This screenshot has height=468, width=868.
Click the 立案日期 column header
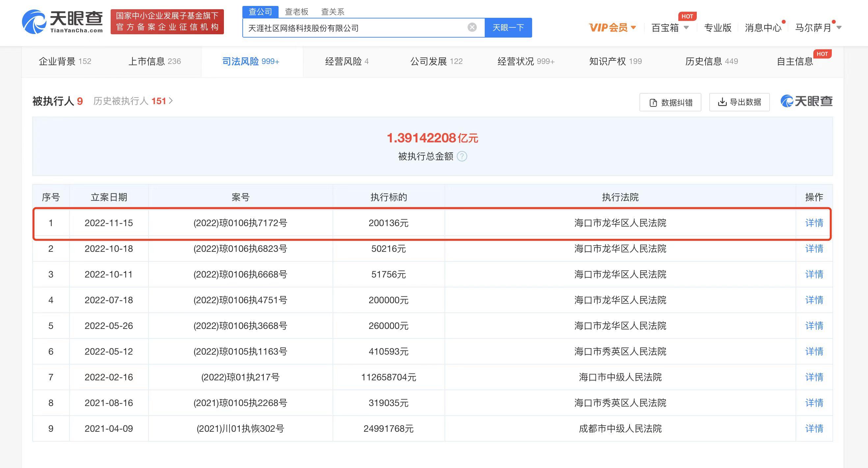pos(109,197)
